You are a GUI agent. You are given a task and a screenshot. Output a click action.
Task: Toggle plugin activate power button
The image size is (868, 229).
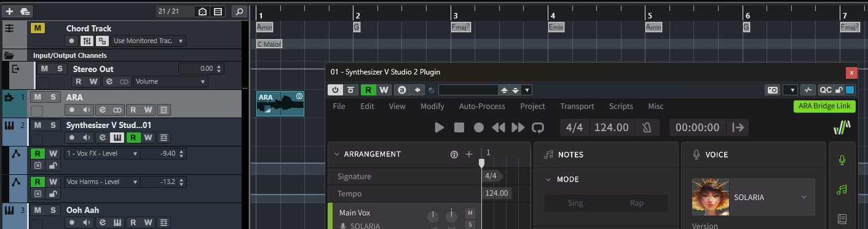pyautogui.click(x=336, y=90)
